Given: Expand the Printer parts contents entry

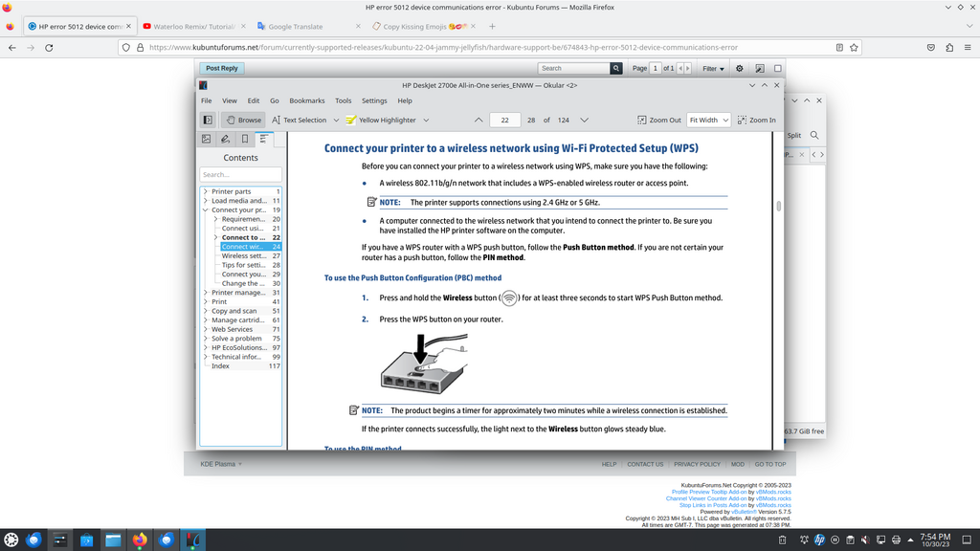Looking at the screenshot, I should 205,191.
